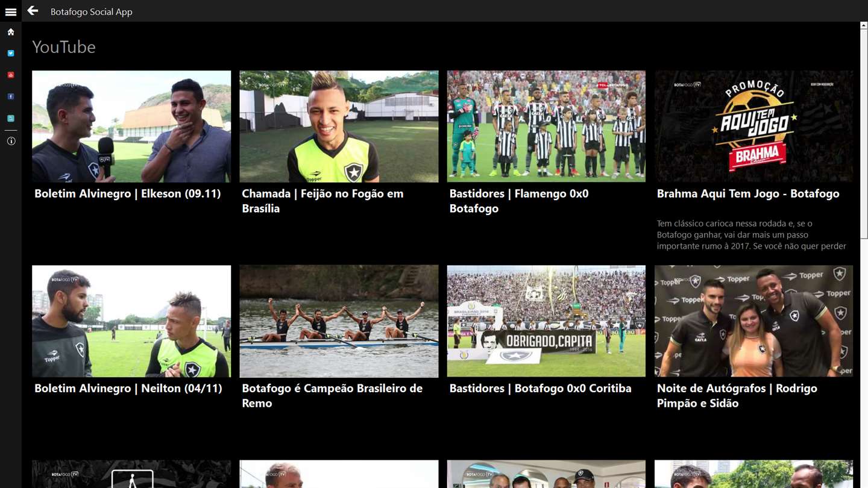Open the Home section in sidebar

click(x=11, y=32)
